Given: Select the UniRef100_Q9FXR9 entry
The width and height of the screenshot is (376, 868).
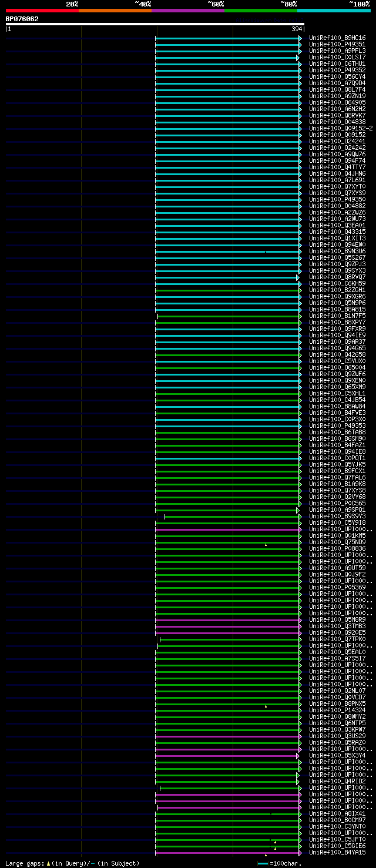Looking at the screenshot, I should tap(337, 329).
